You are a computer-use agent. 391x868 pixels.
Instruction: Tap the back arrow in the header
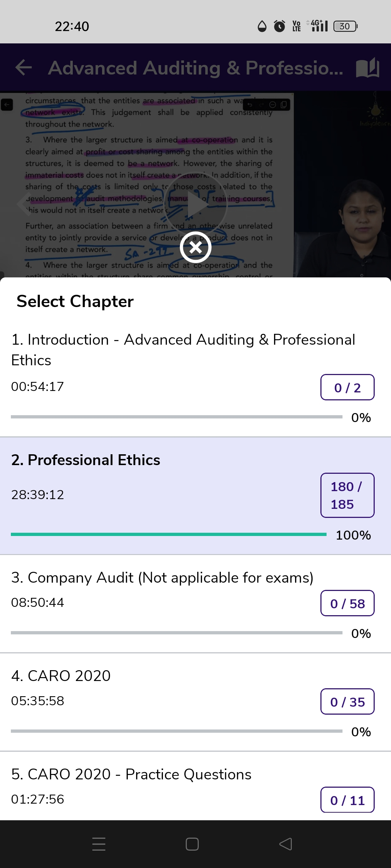tap(24, 68)
